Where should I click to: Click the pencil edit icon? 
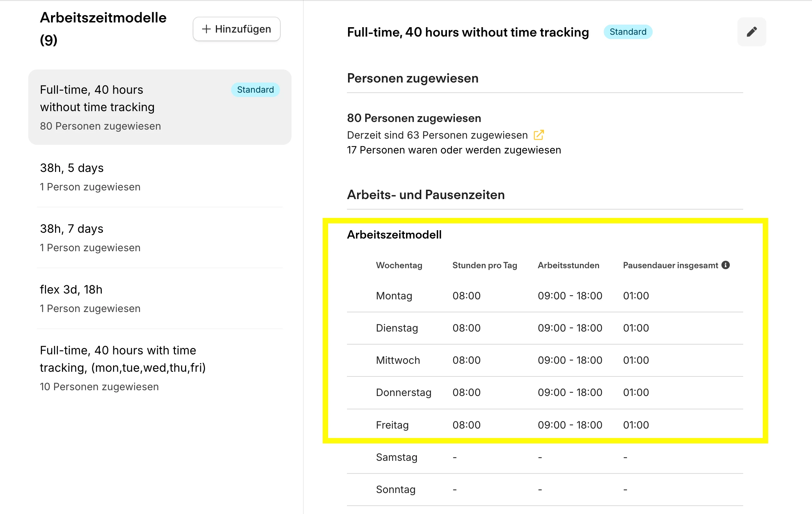point(752,32)
